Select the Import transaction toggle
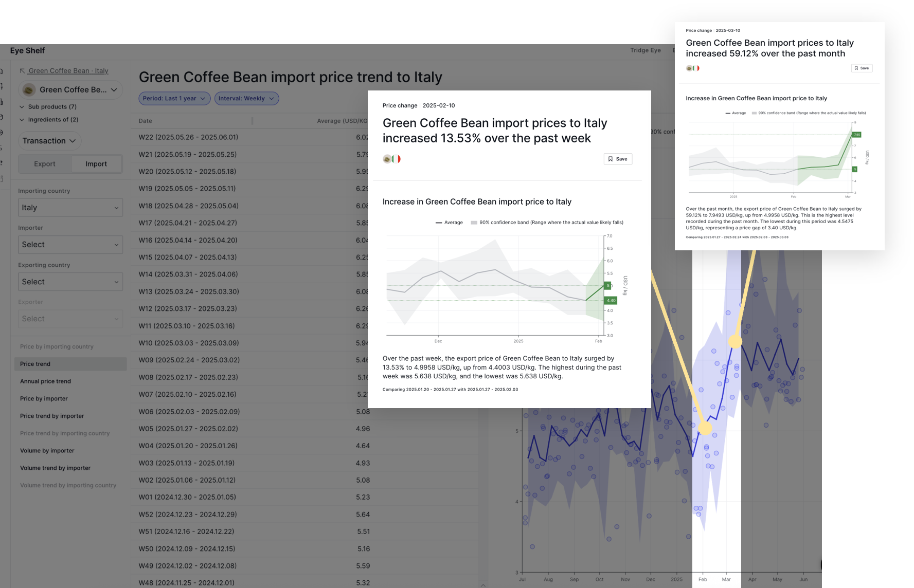 (x=96, y=164)
